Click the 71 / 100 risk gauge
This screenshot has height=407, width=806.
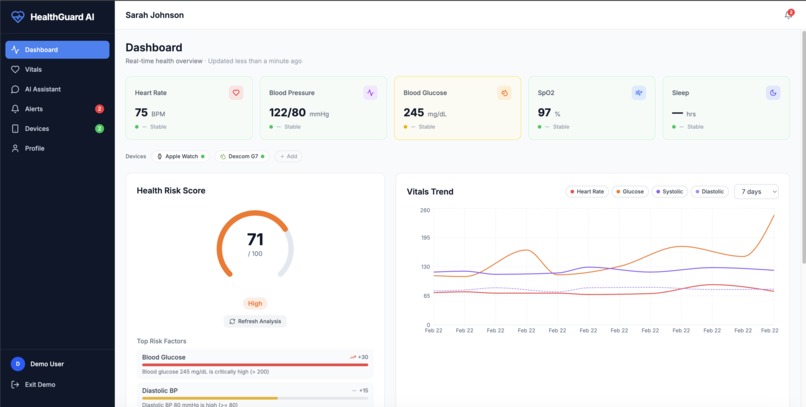coord(255,245)
